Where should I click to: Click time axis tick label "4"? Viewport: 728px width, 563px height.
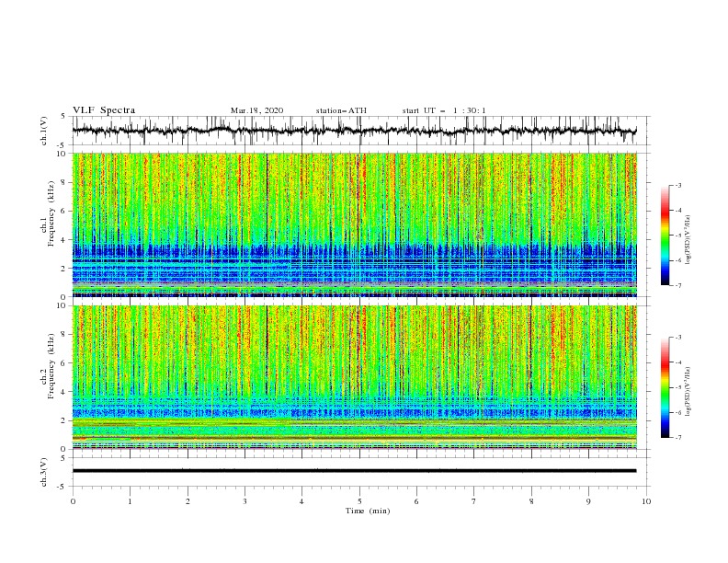(x=301, y=501)
